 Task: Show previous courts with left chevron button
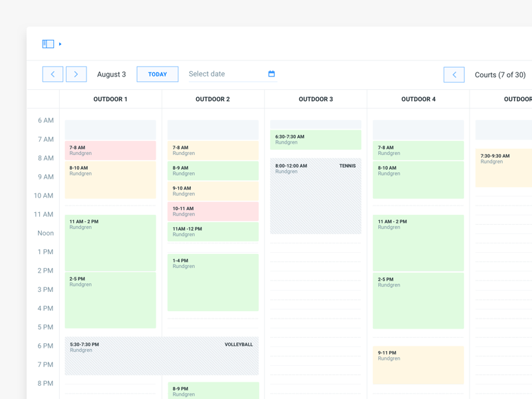tap(454, 74)
